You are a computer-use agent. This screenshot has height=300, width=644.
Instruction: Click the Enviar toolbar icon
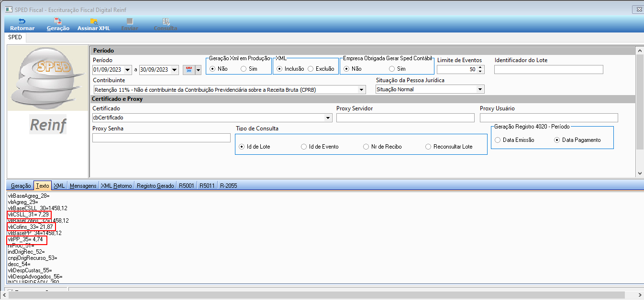130,21
